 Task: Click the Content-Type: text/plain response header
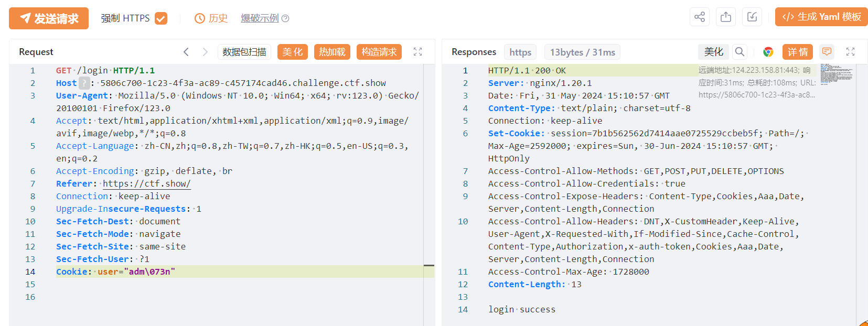[x=589, y=108]
